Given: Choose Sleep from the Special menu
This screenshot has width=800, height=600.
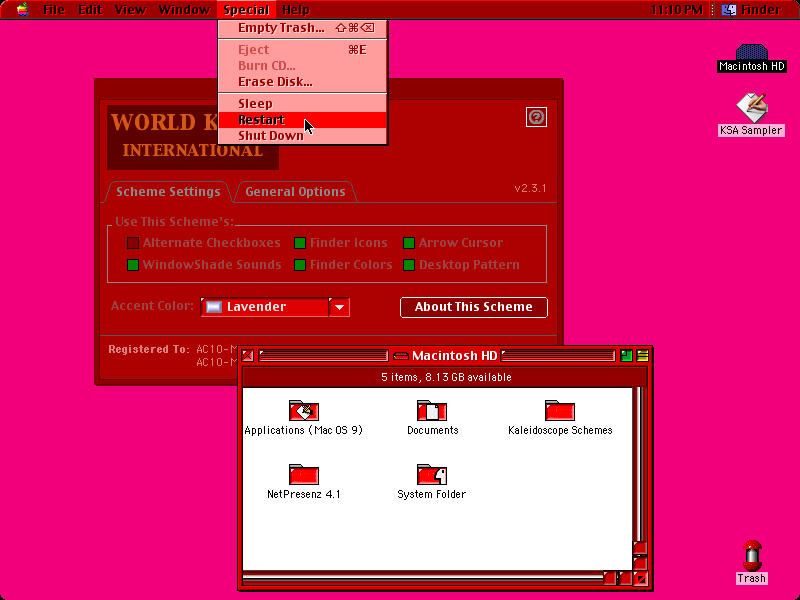Looking at the screenshot, I should pyautogui.click(x=303, y=104).
